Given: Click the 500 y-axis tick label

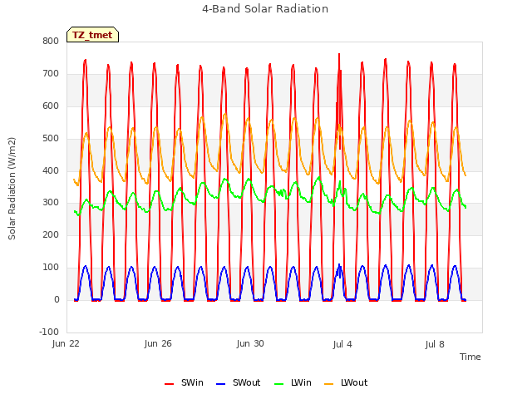Looking at the screenshot, I should pos(51,139).
